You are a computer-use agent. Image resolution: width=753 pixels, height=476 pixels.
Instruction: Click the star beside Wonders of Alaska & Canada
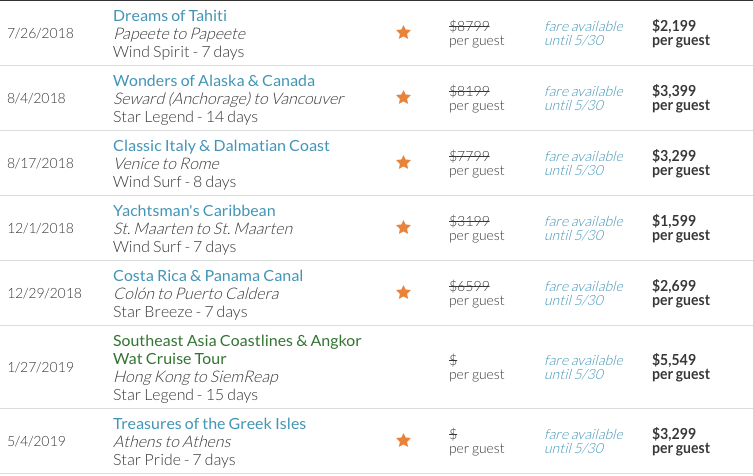point(403,98)
